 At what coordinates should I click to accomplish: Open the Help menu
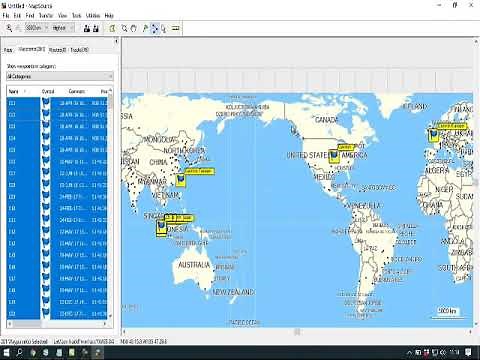click(109, 15)
